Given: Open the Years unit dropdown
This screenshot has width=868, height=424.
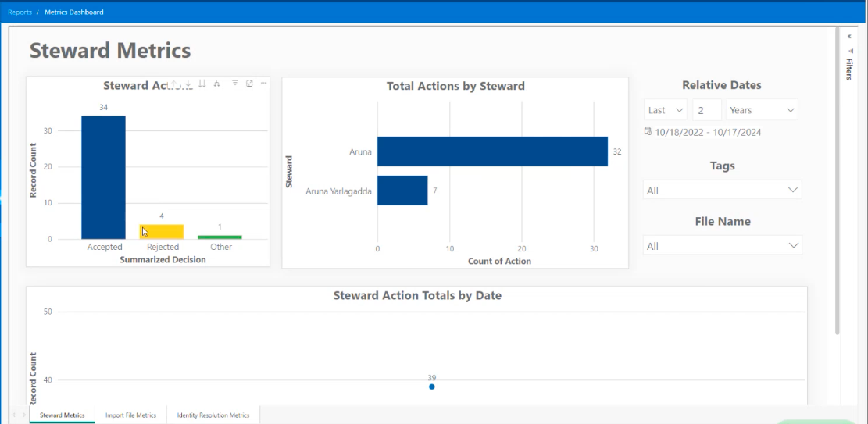Looking at the screenshot, I should (x=762, y=110).
